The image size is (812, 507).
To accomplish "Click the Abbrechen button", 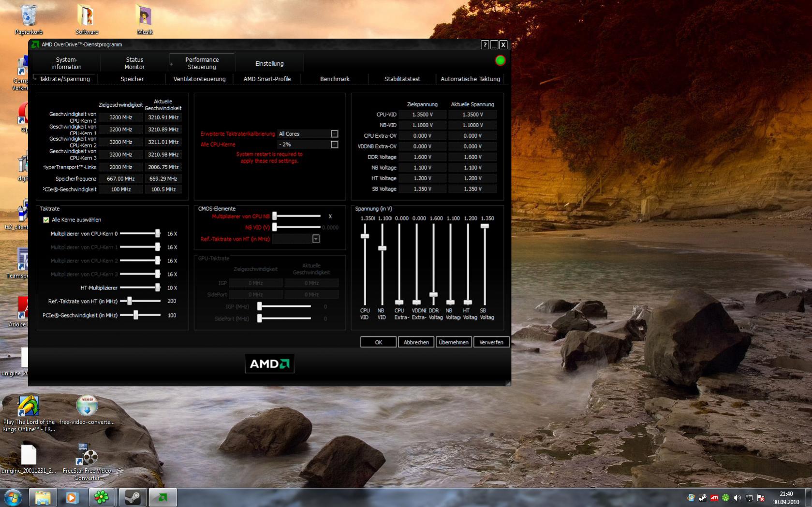I will pos(416,342).
